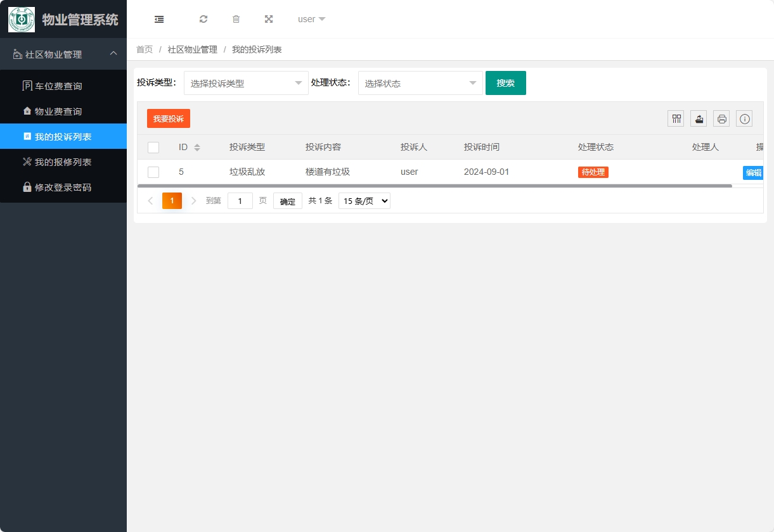Image resolution: width=774 pixels, height=532 pixels.
Task: Collapse the left sidebar menu
Action: pos(158,19)
